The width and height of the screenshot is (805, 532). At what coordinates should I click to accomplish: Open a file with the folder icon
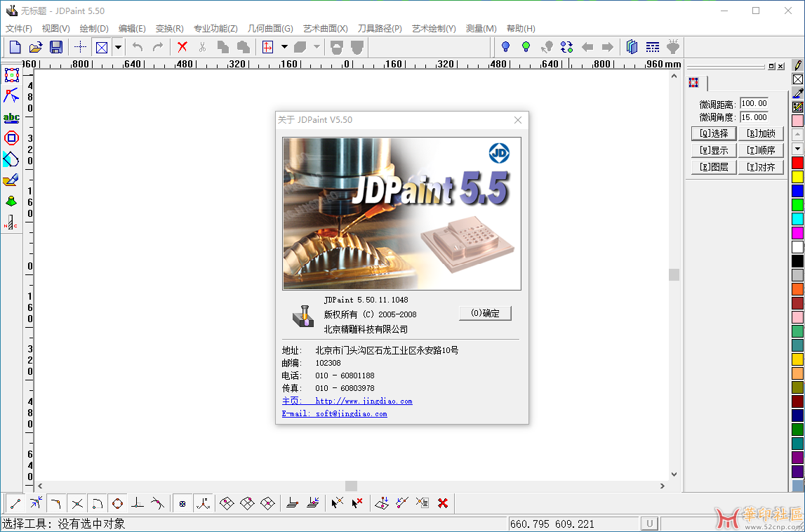tap(35, 47)
